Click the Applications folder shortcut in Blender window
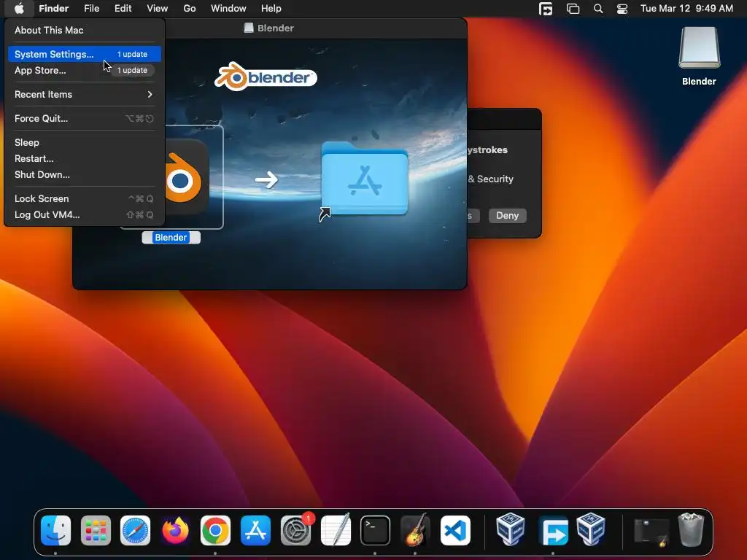The width and height of the screenshot is (747, 560). (365, 179)
